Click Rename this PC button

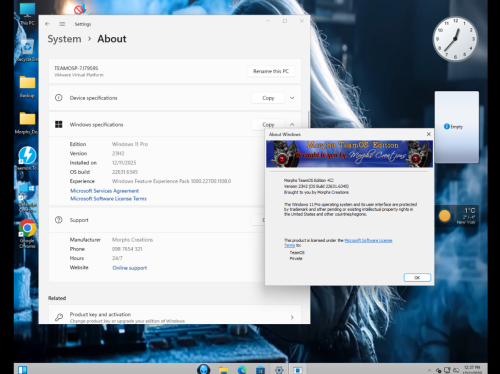click(x=271, y=71)
